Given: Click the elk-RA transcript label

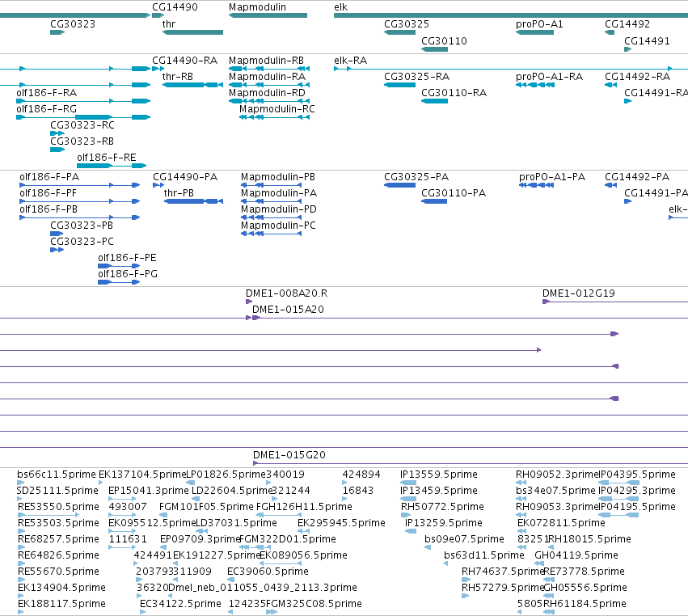Looking at the screenshot, I should point(350,60).
